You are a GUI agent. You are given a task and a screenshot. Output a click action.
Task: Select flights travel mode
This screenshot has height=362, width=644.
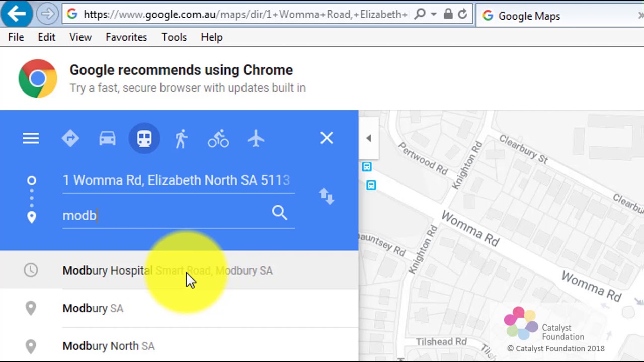pyautogui.click(x=256, y=138)
